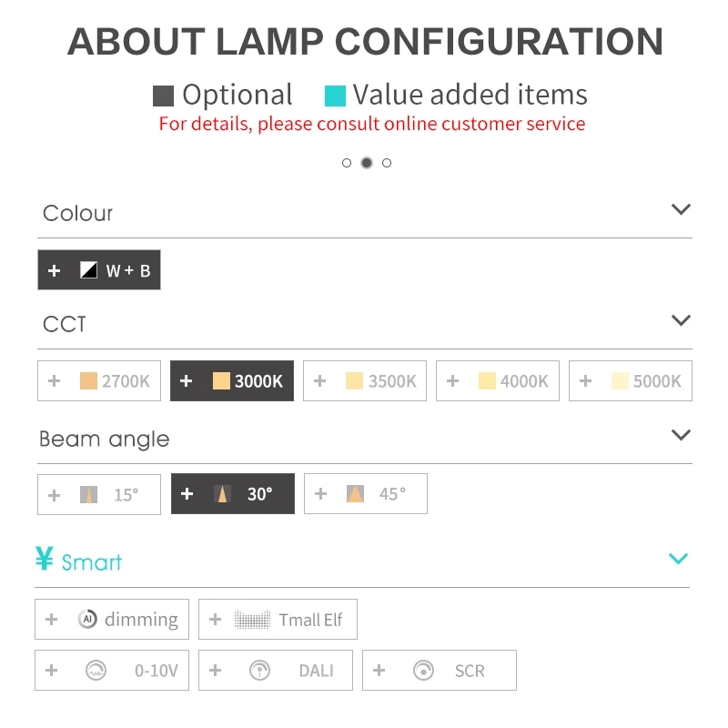Collapse the Beam angle section chevron
This screenshot has width=728, height=728.
(681, 435)
